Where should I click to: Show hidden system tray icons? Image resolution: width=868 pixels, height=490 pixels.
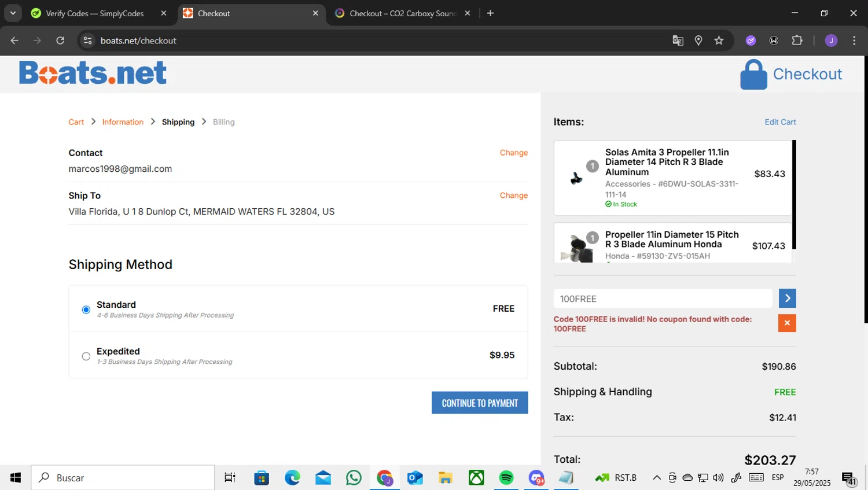[x=657, y=478]
